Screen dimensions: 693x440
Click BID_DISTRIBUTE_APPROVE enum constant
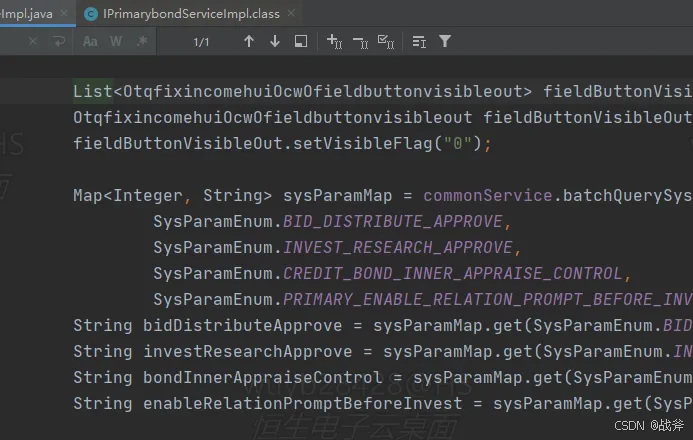pyautogui.click(x=397, y=220)
